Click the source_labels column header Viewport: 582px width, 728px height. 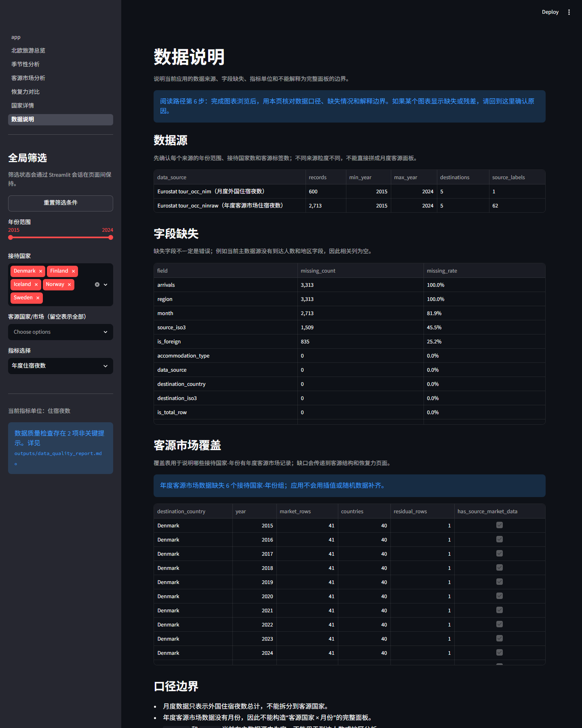click(x=517, y=177)
